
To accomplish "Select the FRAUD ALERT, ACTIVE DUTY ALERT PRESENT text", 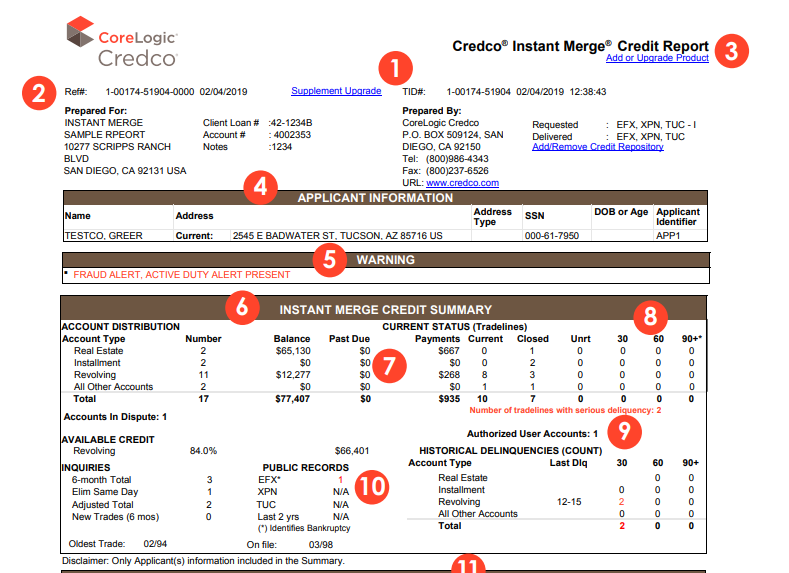I will click(182, 275).
